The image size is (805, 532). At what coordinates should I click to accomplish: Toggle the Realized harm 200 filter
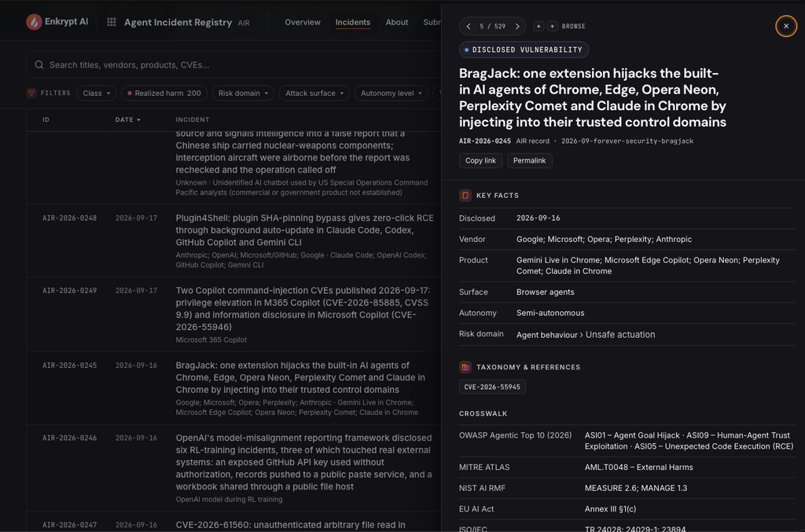tap(164, 93)
